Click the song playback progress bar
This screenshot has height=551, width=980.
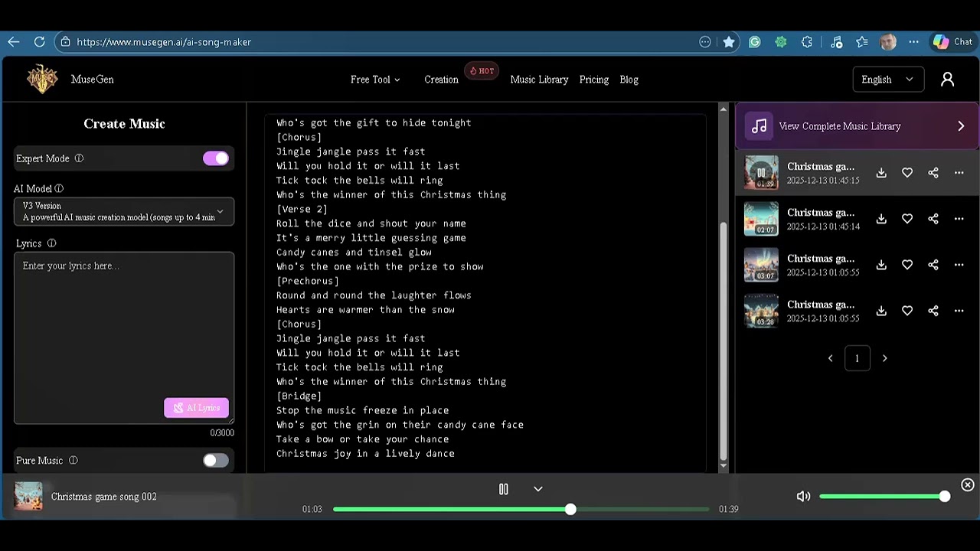(x=521, y=509)
